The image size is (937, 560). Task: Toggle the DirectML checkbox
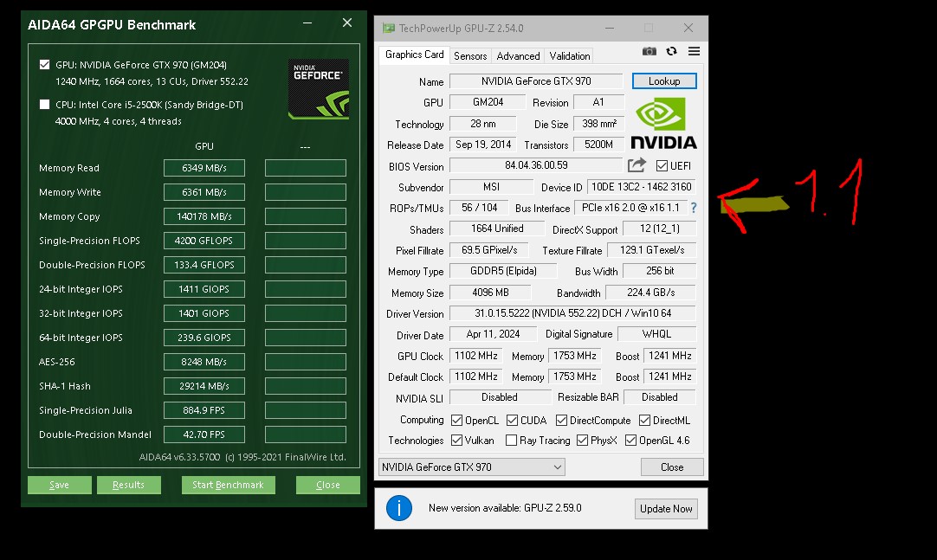644,421
